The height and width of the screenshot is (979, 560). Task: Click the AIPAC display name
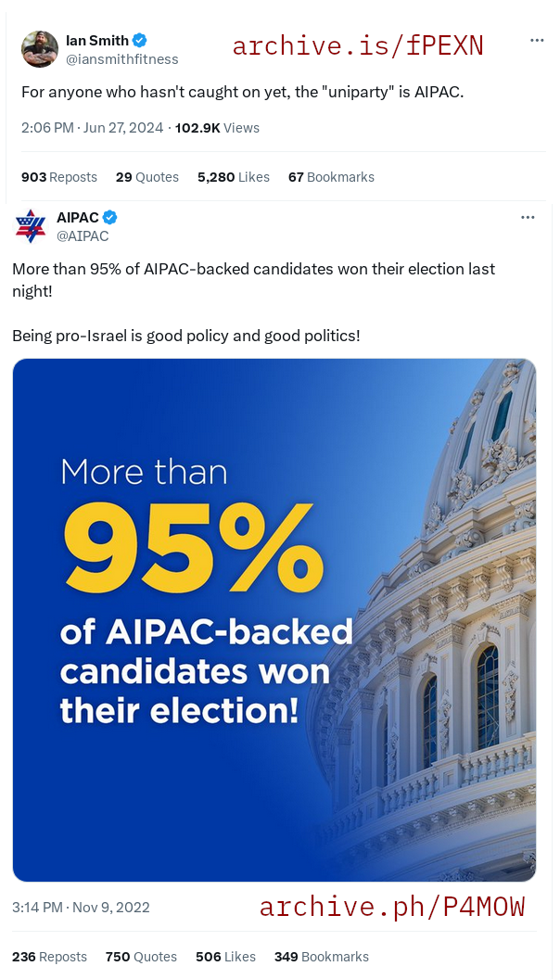point(78,217)
